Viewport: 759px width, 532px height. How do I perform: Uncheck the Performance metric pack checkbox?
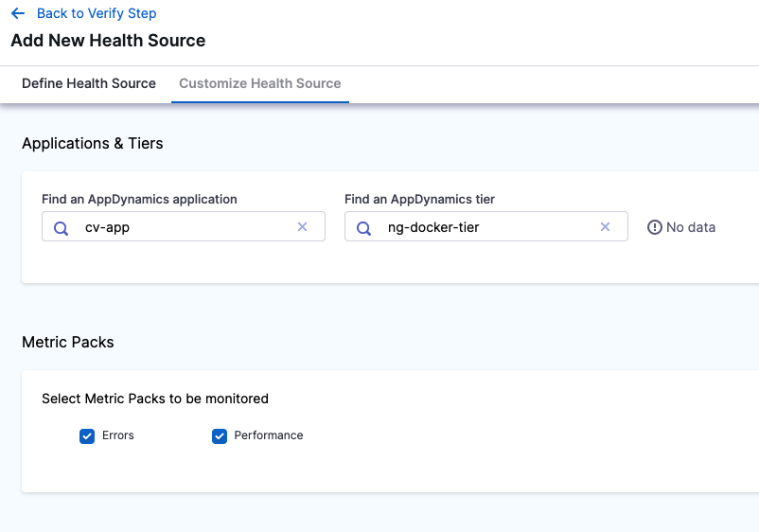click(220, 436)
